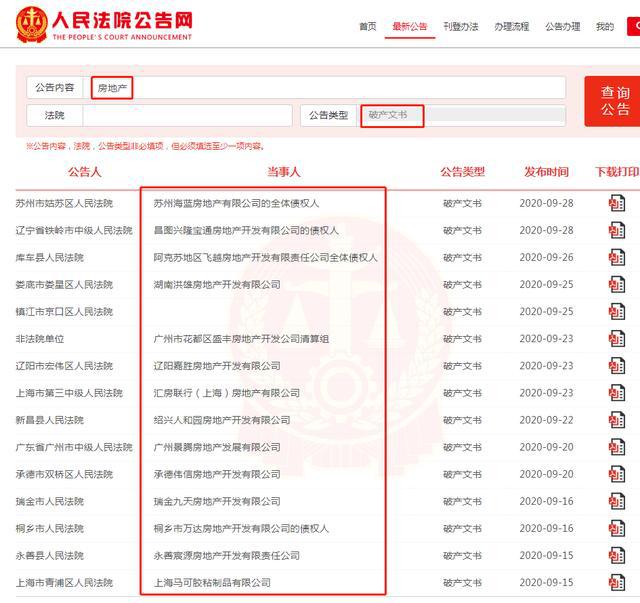Click the 当事人 column header

pyautogui.click(x=284, y=171)
